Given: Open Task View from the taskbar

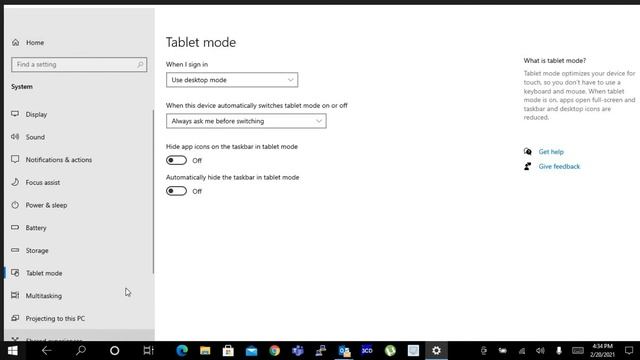Looking at the screenshot, I should point(149,351).
